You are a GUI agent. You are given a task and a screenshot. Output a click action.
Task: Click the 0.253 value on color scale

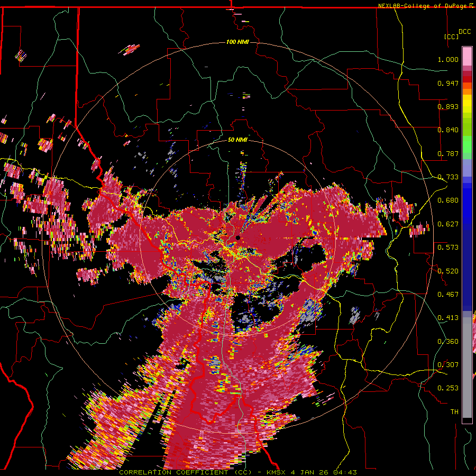pyautogui.click(x=448, y=388)
